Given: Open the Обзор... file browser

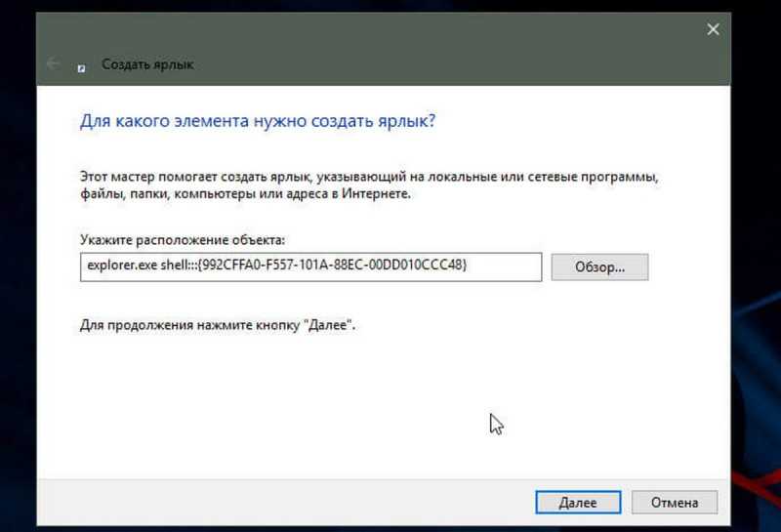Looking at the screenshot, I should point(599,267).
